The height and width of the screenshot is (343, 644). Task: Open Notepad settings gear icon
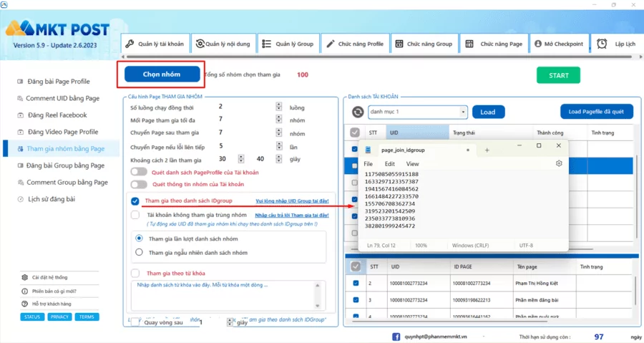tap(559, 163)
